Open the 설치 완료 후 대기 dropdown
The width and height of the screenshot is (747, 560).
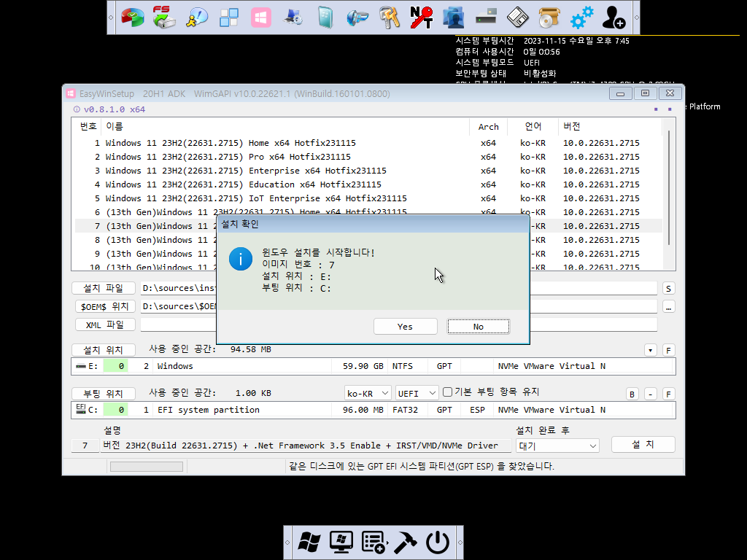click(557, 446)
